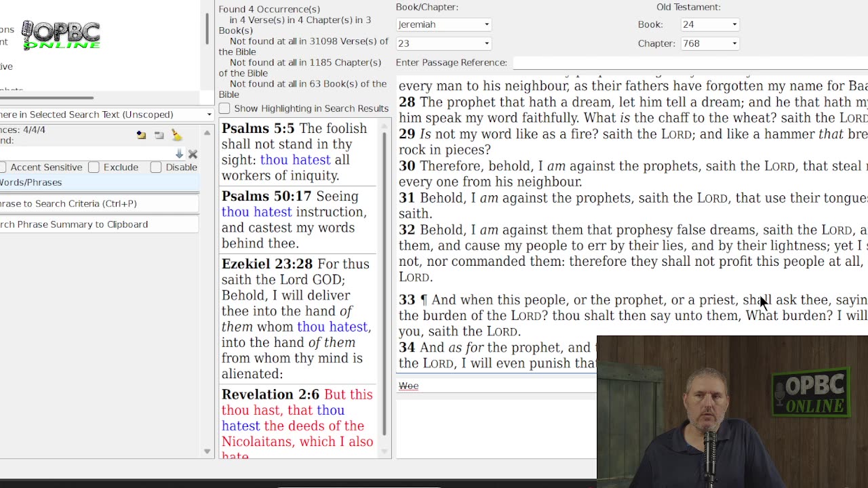Select Ezekiel 23:28 search result
Viewport: 868px width, 488px height.
click(297, 319)
